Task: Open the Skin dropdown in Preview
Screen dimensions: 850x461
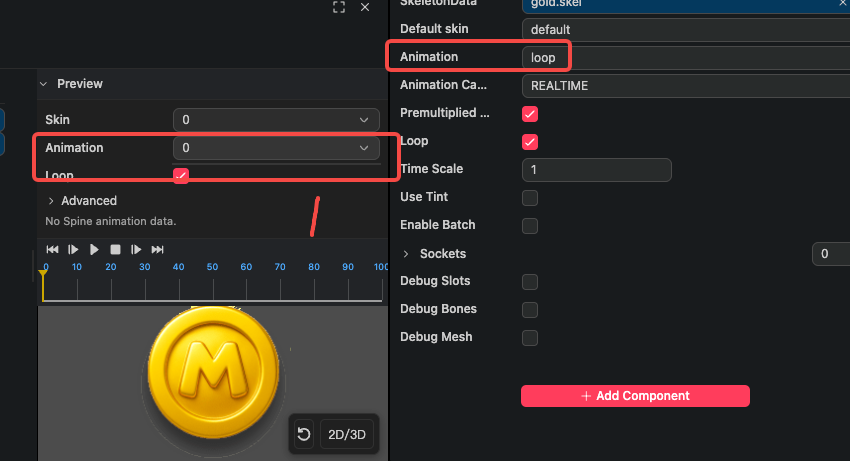Action: (x=276, y=120)
